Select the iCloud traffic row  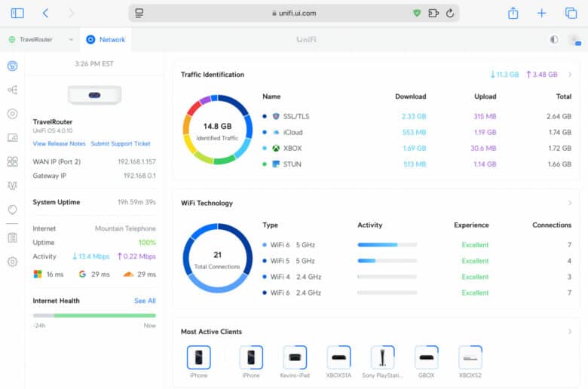point(417,132)
